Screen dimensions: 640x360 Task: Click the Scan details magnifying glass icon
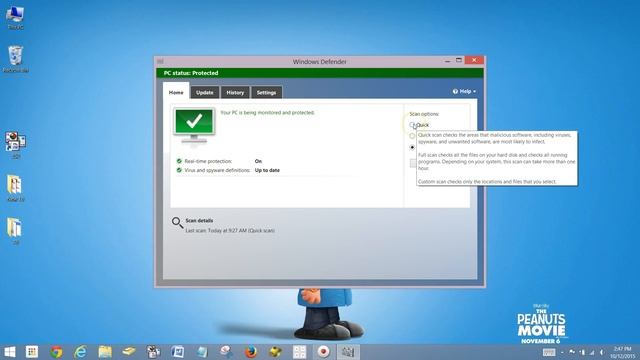point(177,222)
